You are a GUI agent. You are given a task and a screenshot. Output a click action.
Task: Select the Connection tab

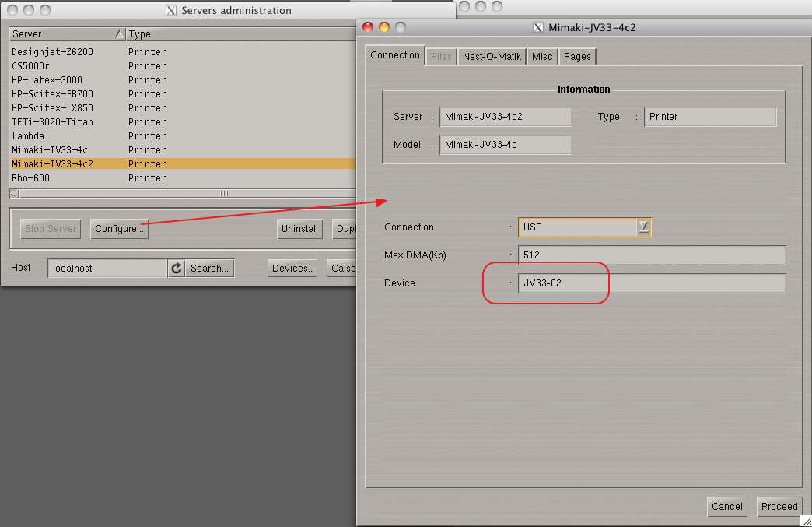[x=395, y=55]
